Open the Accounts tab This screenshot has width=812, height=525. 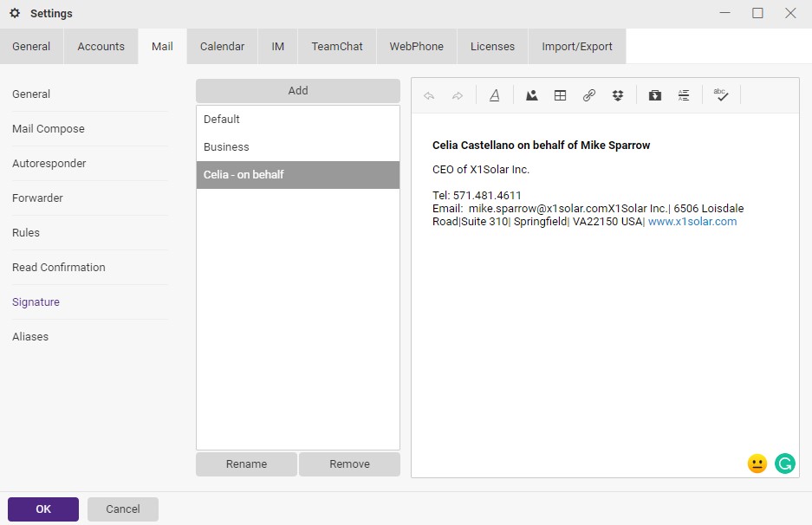tap(101, 47)
